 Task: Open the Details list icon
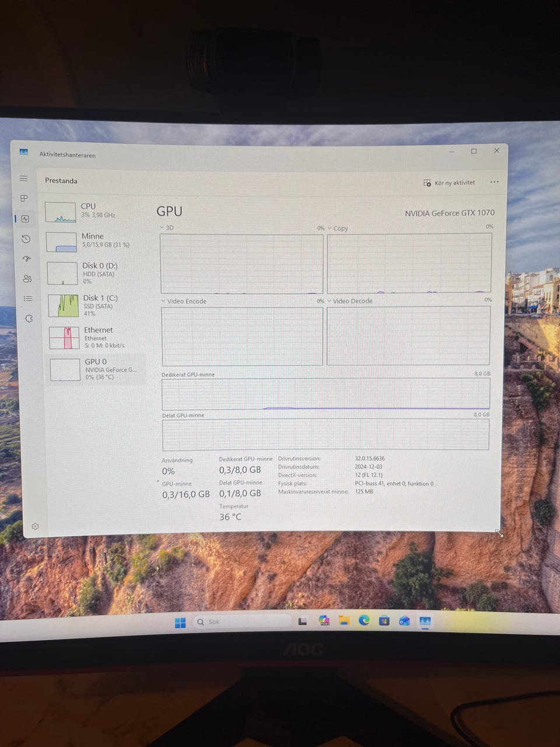(x=28, y=298)
